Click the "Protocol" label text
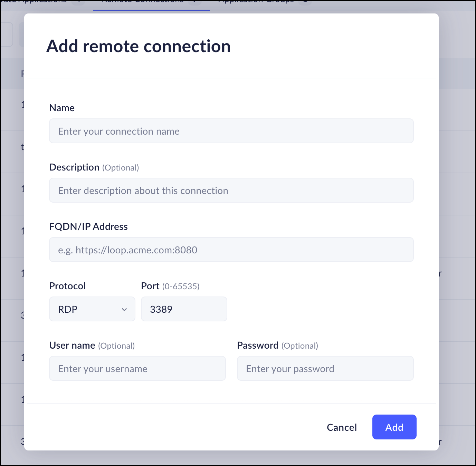The width and height of the screenshot is (476, 466). click(x=67, y=286)
